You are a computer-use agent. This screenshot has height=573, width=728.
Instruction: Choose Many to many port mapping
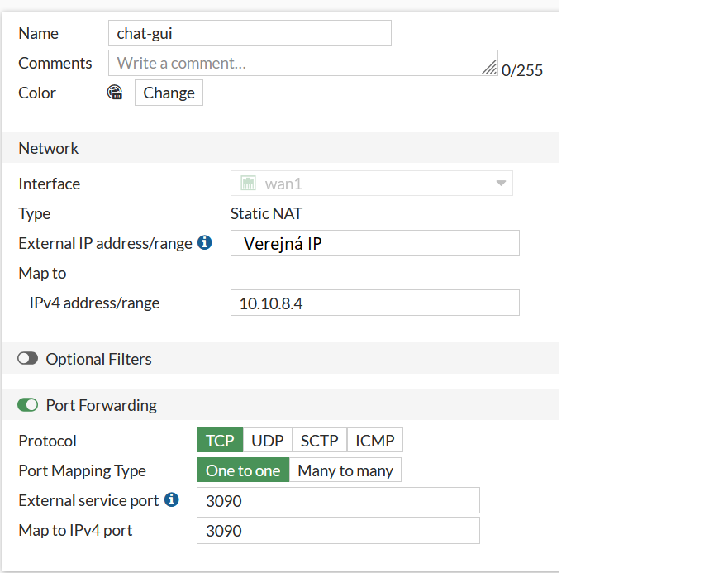point(345,470)
